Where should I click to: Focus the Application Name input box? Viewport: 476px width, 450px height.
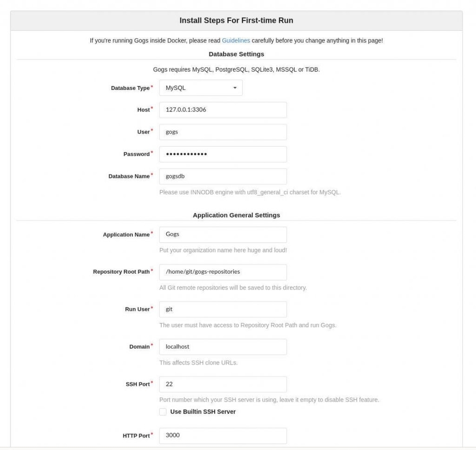(223, 234)
